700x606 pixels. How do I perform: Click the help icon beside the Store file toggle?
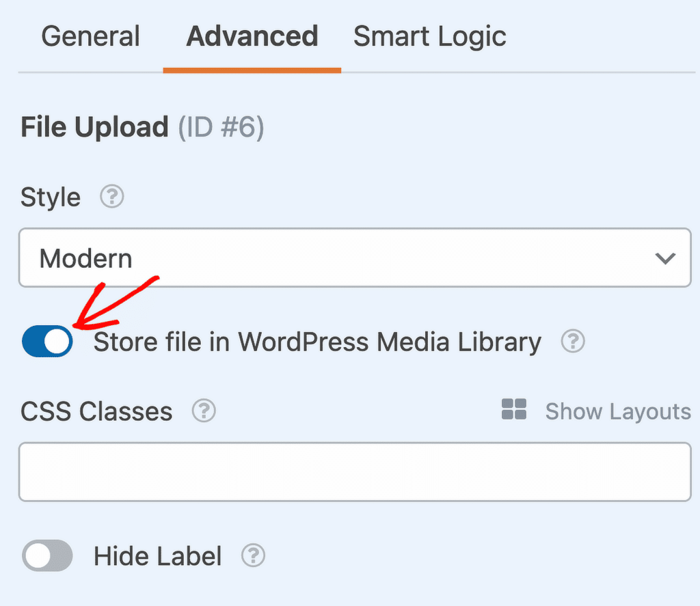pos(573,342)
